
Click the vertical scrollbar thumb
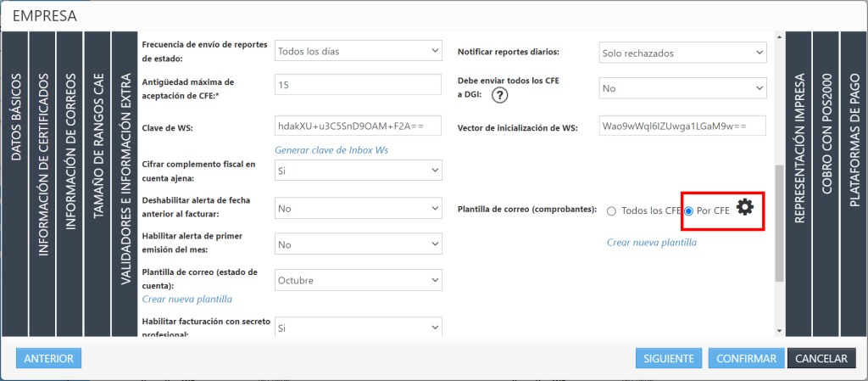click(x=779, y=222)
